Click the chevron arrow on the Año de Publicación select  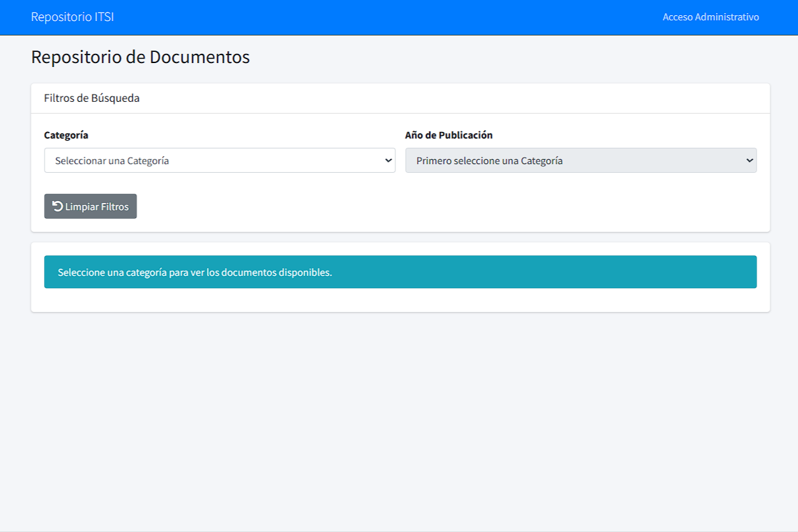click(749, 161)
